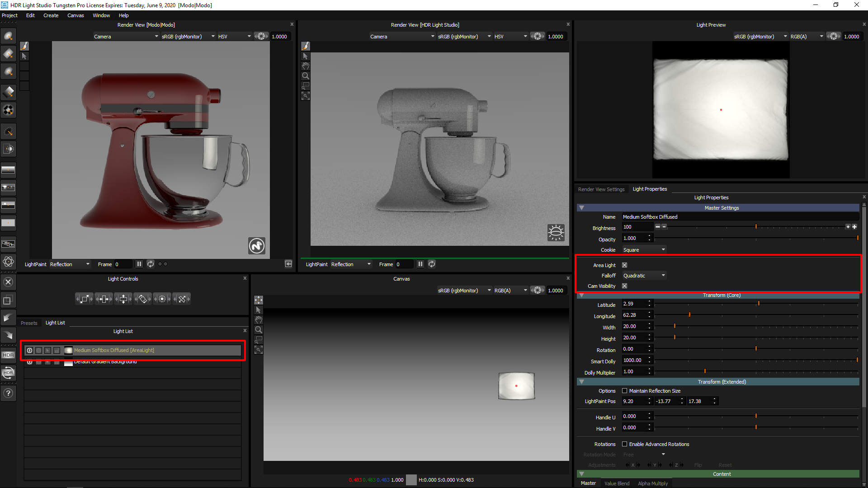Open sRGB dropdown in Light Preview panel

coord(760,37)
